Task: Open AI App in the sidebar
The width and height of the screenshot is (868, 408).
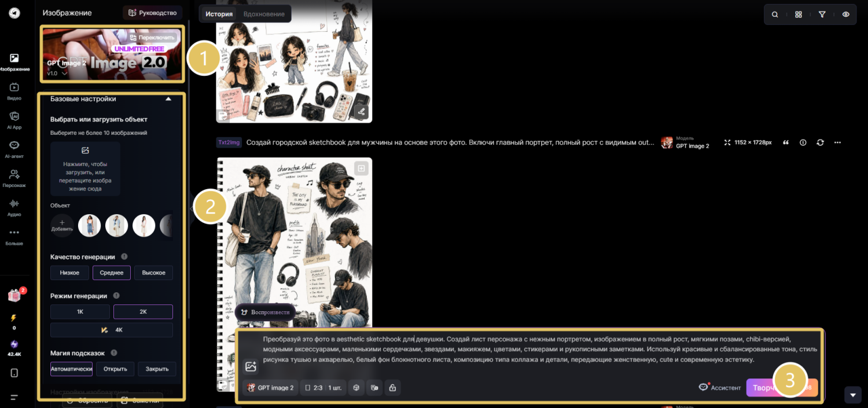Action: pos(14,120)
